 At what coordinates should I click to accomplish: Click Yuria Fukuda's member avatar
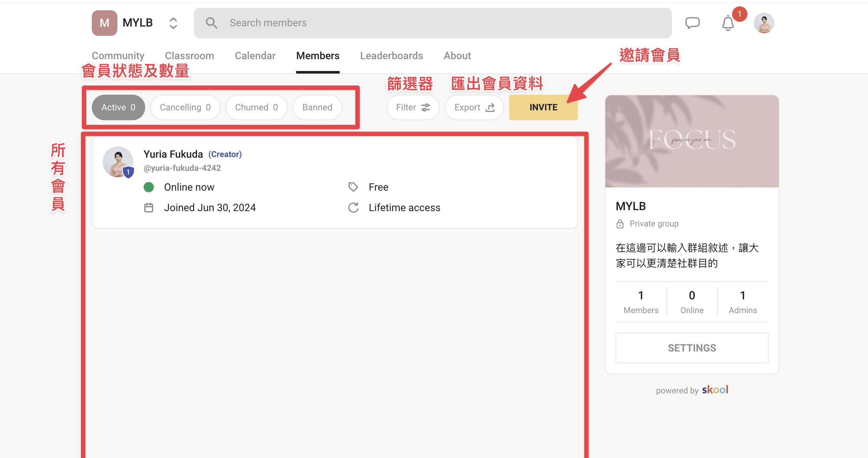118,162
